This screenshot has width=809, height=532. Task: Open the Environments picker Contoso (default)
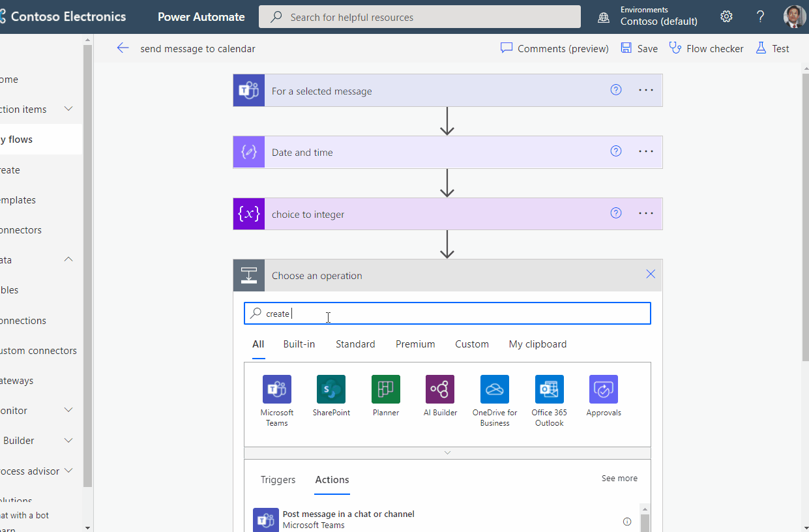(658, 22)
